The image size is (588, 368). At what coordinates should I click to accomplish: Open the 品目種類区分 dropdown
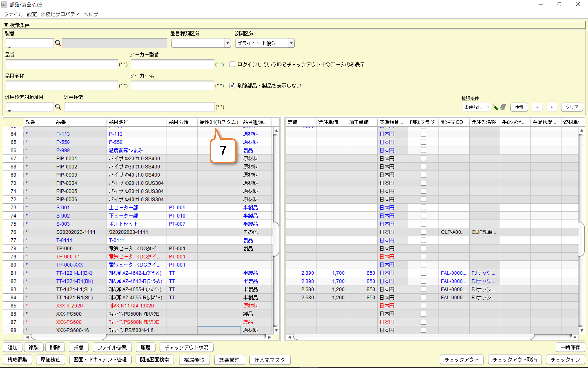click(x=227, y=43)
